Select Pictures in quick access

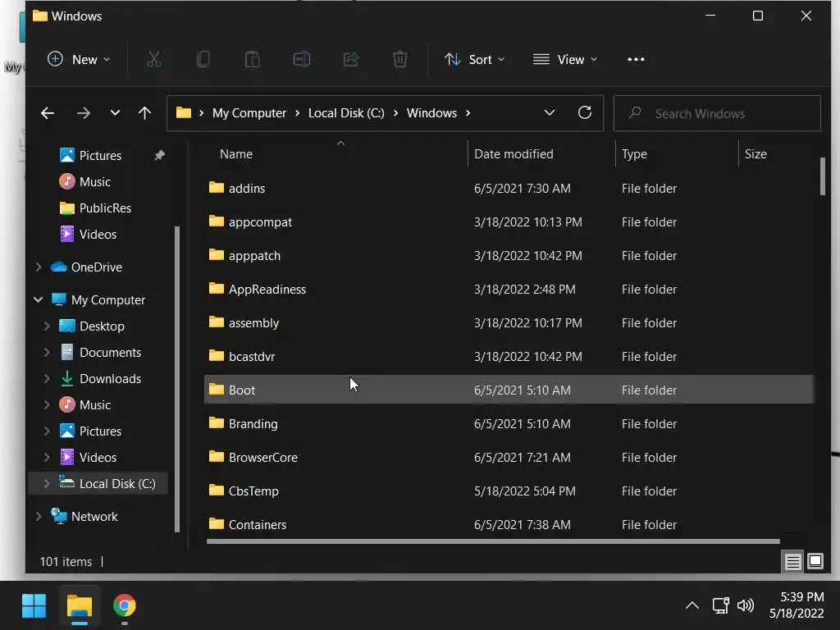pyautogui.click(x=100, y=155)
